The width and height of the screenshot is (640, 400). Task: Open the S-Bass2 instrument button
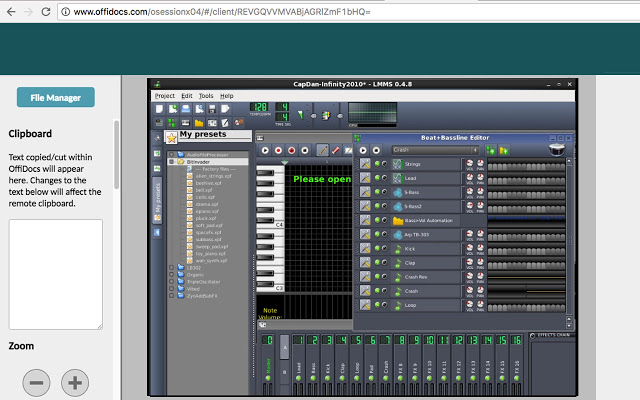pos(426,207)
